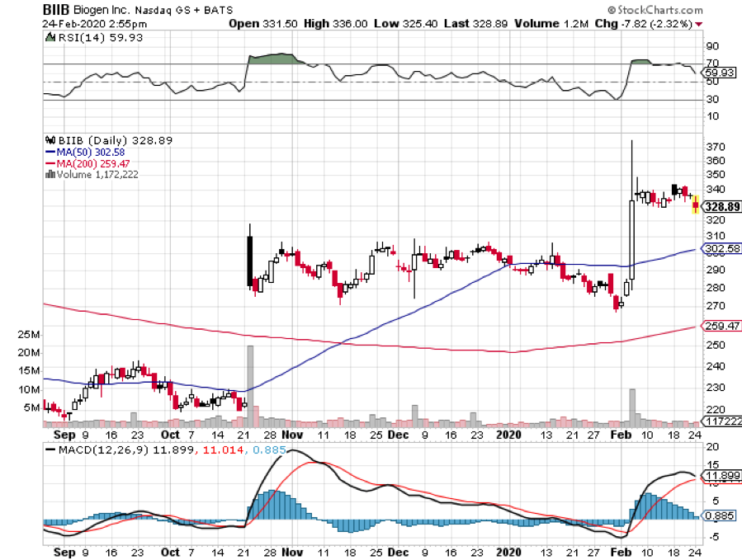Click the 24-Feb-2020 2:55pm timestamp
This screenshot has height=560, width=742.
point(94,24)
